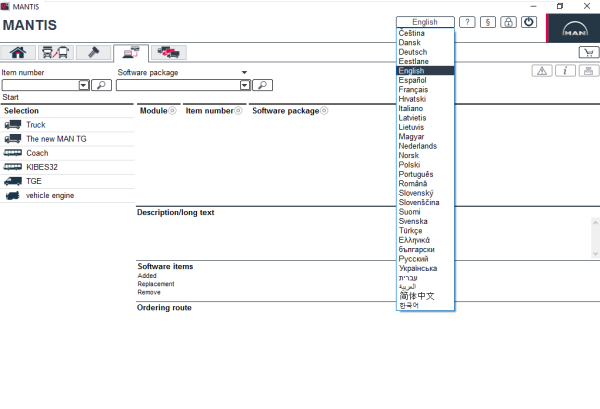Select the software package laptop tab
Image resolution: width=600 pixels, height=409 pixels.
click(131, 52)
